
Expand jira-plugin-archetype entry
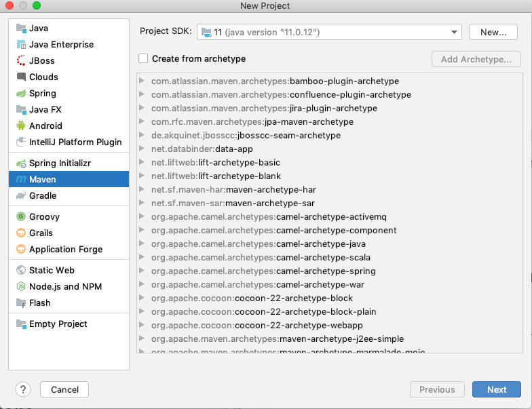pyautogui.click(x=142, y=108)
